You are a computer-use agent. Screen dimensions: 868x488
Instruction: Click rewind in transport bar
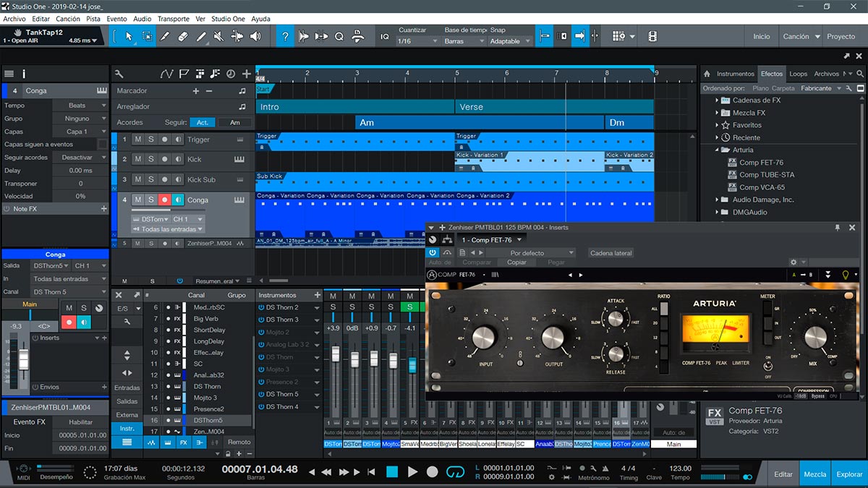click(327, 472)
